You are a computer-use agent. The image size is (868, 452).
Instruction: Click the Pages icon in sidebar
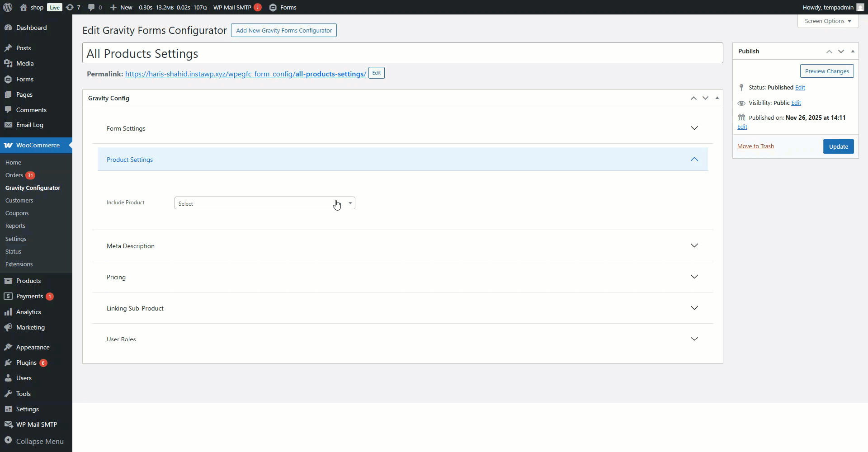pyautogui.click(x=8, y=94)
